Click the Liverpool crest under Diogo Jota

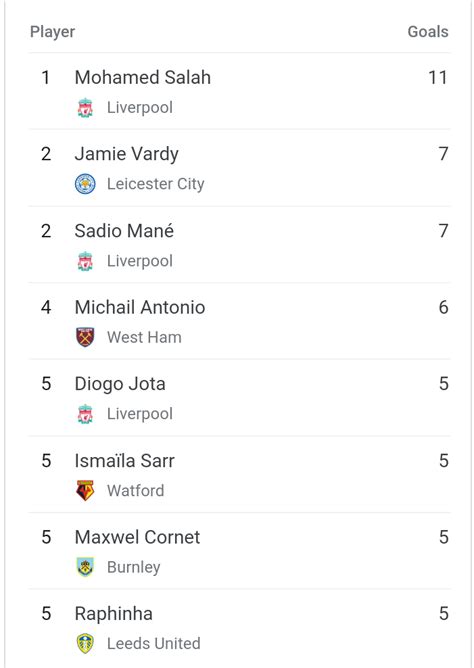[85, 414]
